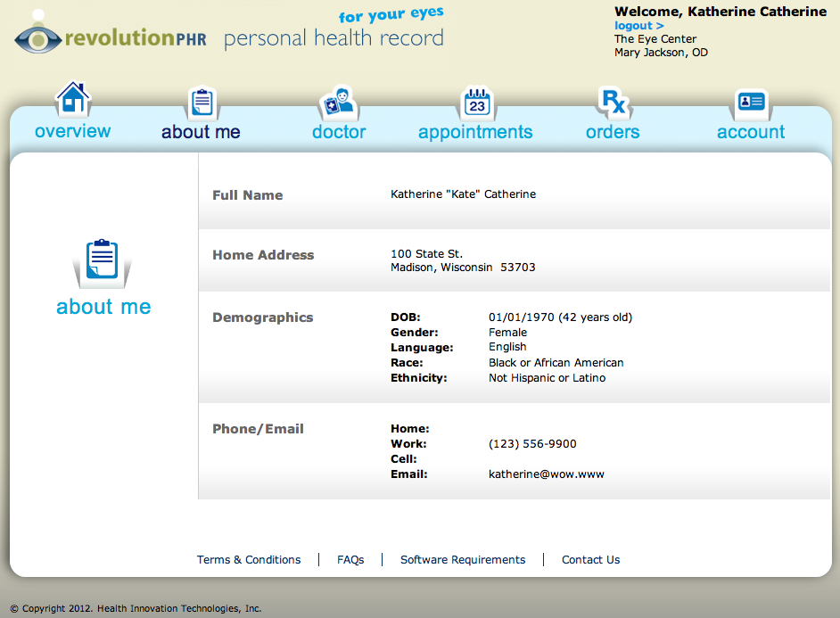The height and width of the screenshot is (618, 840).
Task: Click the personal health record title
Action: (x=334, y=38)
